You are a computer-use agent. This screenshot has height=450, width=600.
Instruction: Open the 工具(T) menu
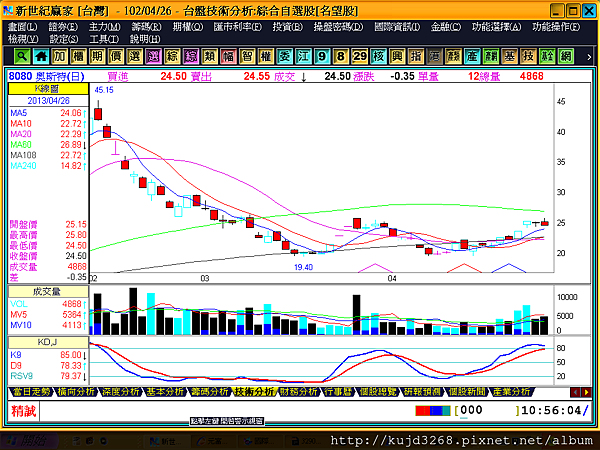click(x=104, y=39)
